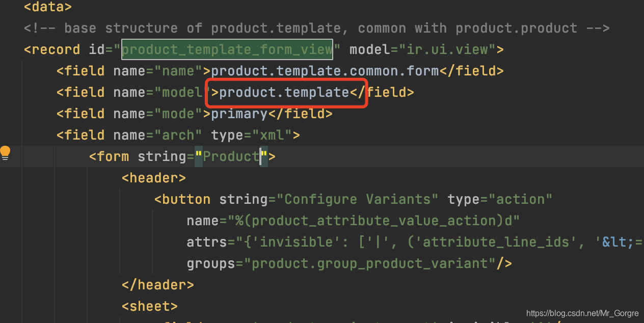Click the comment about base structure of product.template
Screen dimensions: 644x323
pyautogui.click(x=316, y=28)
